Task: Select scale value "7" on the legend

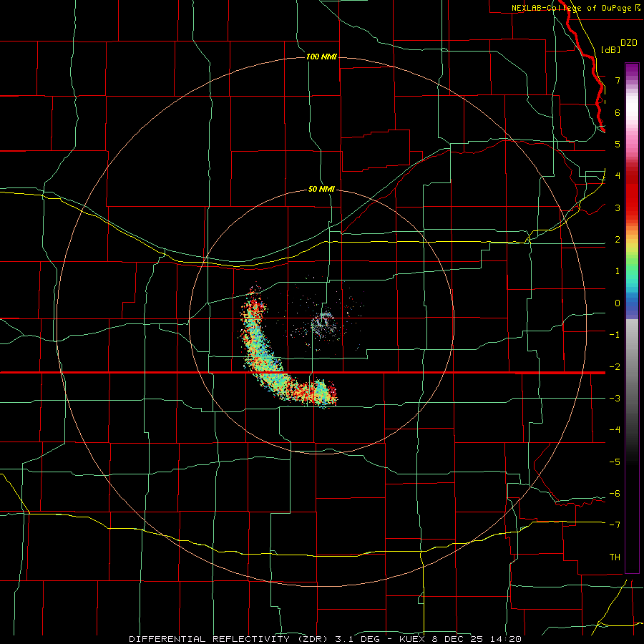Action: [618, 80]
